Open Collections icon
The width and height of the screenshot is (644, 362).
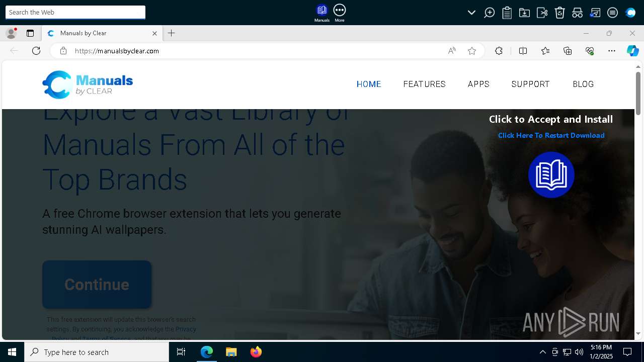click(x=568, y=51)
